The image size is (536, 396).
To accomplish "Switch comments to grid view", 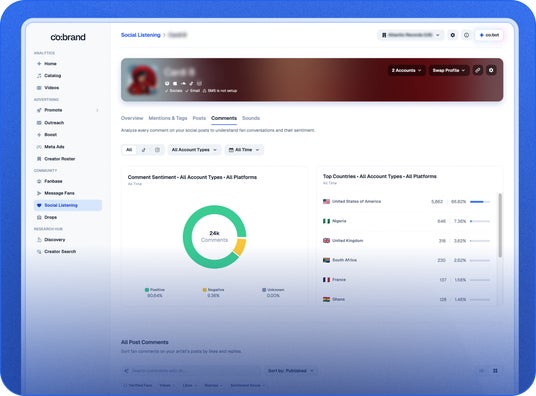I will tap(495, 371).
